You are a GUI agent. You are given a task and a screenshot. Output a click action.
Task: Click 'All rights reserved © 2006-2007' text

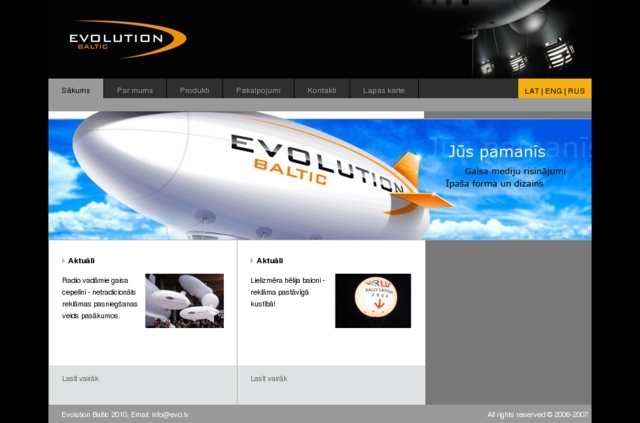click(x=538, y=414)
